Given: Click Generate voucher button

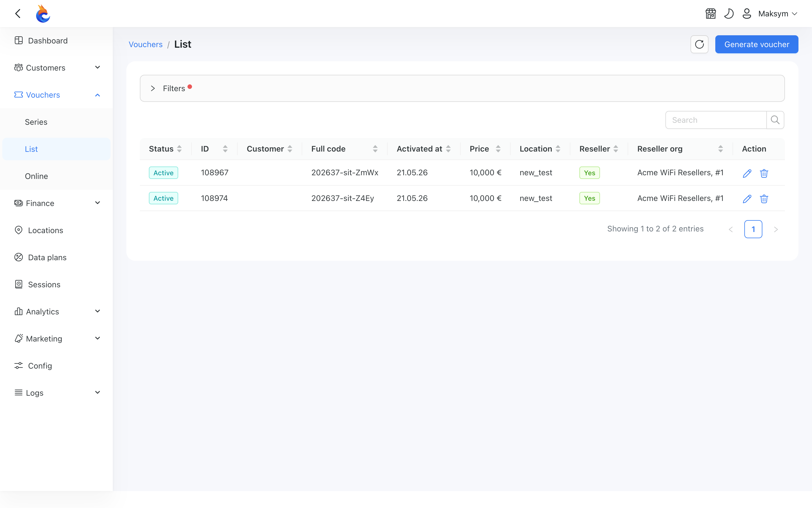Looking at the screenshot, I should coord(757,44).
